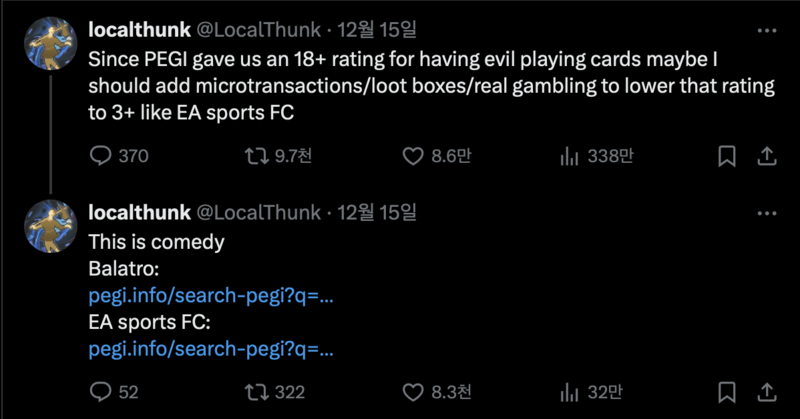Viewport: 800px width, 419px height.
Task: Bookmark the first localthunk tweet
Action: [x=727, y=156]
